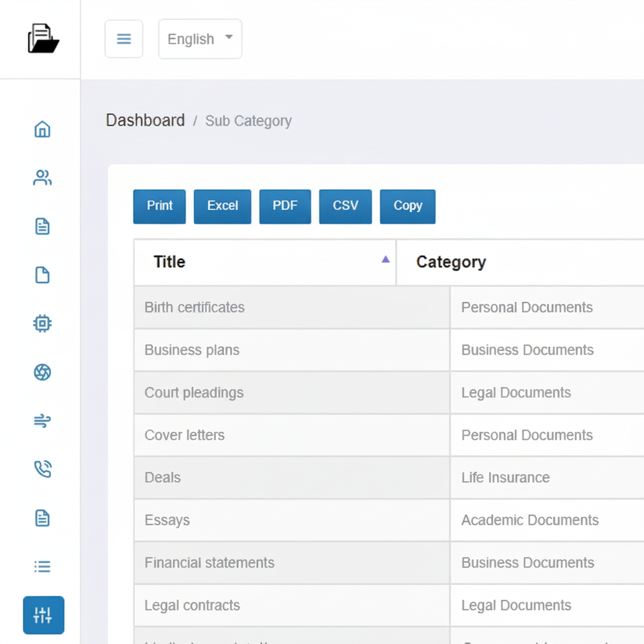Click the bulleted list icon in sidebar
644x644 pixels.
pyautogui.click(x=42, y=567)
